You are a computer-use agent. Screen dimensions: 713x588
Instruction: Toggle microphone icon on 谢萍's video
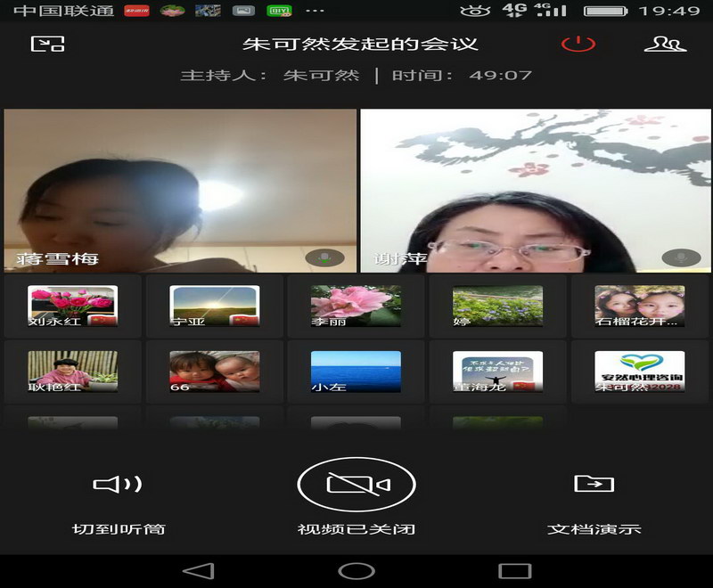680,258
